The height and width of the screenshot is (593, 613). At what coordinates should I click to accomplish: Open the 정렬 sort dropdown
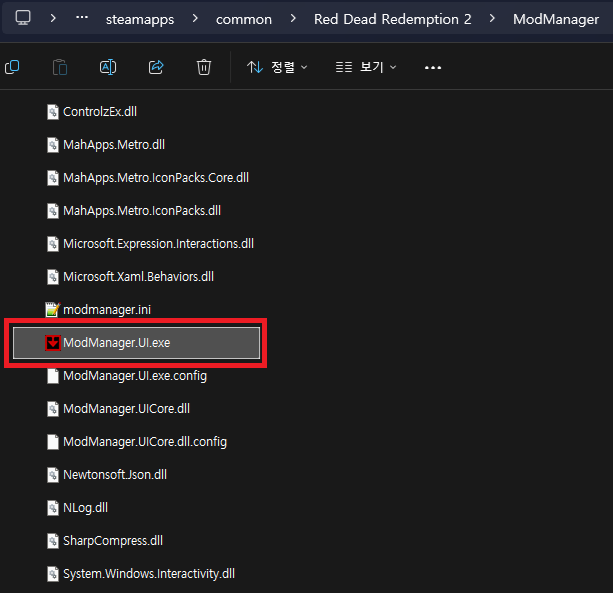(277, 67)
